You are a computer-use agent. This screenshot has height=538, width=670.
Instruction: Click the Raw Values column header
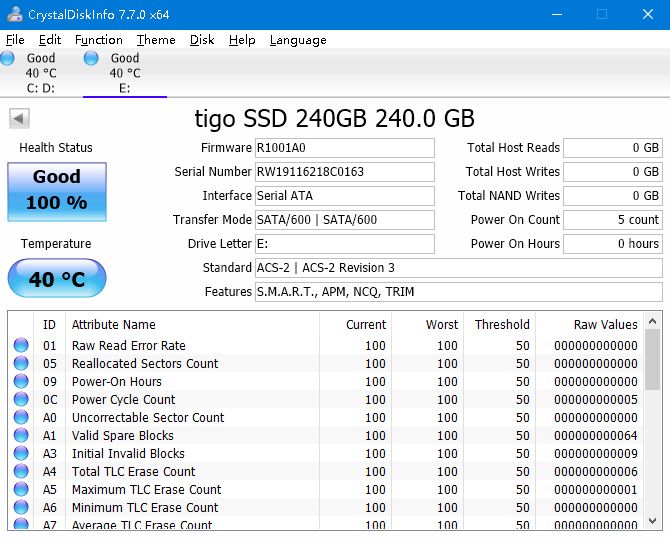(589, 325)
